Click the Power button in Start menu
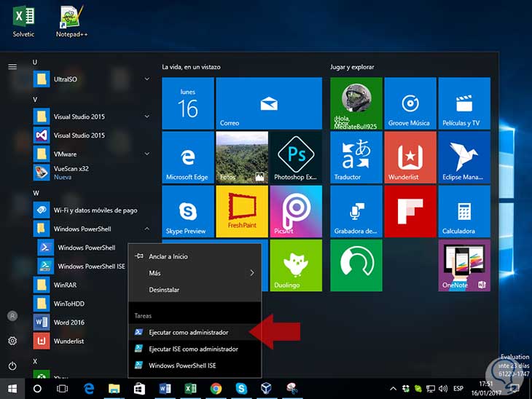The width and height of the screenshot is (532, 399). tap(12, 366)
